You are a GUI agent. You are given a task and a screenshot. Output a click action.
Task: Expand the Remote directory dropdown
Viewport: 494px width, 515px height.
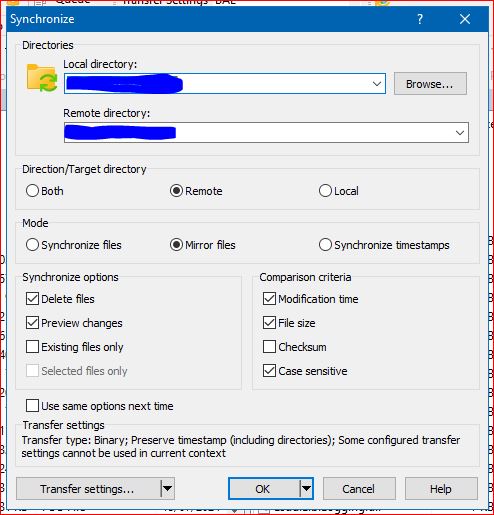[460, 133]
